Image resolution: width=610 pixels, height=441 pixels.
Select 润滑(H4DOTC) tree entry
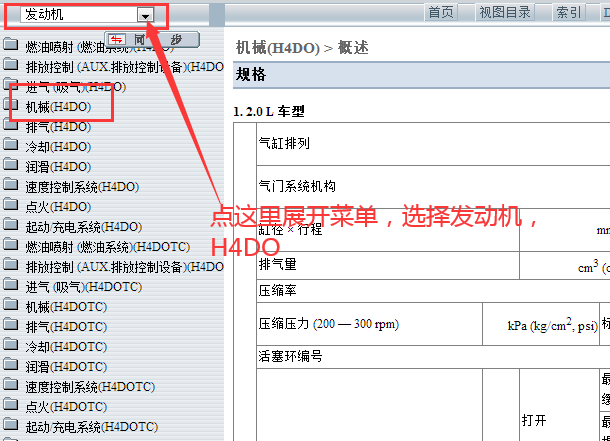pyautogui.click(x=67, y=367)
